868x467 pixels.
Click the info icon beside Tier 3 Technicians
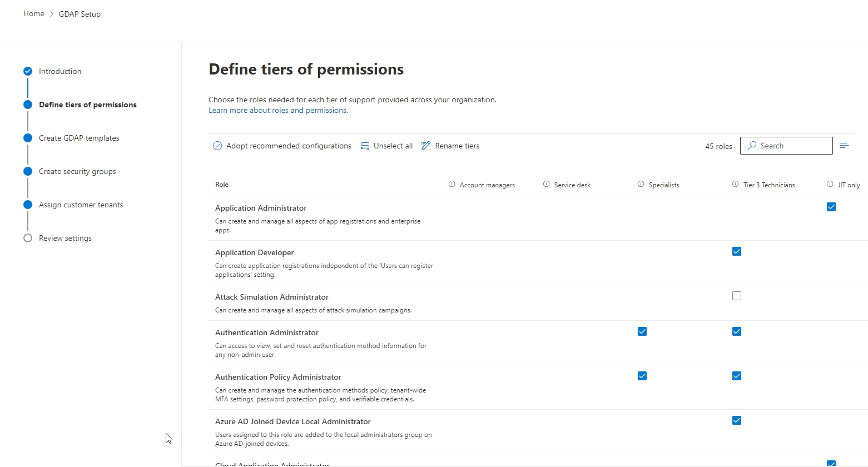(735, 184)
